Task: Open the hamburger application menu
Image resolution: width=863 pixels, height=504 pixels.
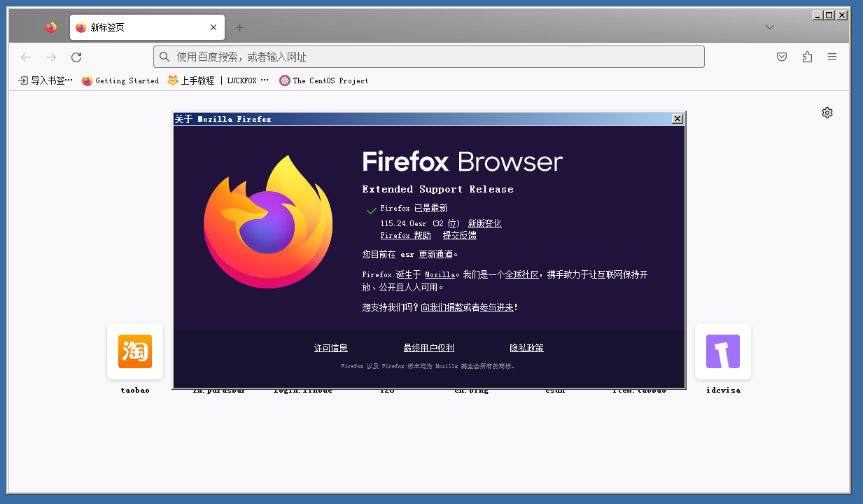Action: (832, 57)
